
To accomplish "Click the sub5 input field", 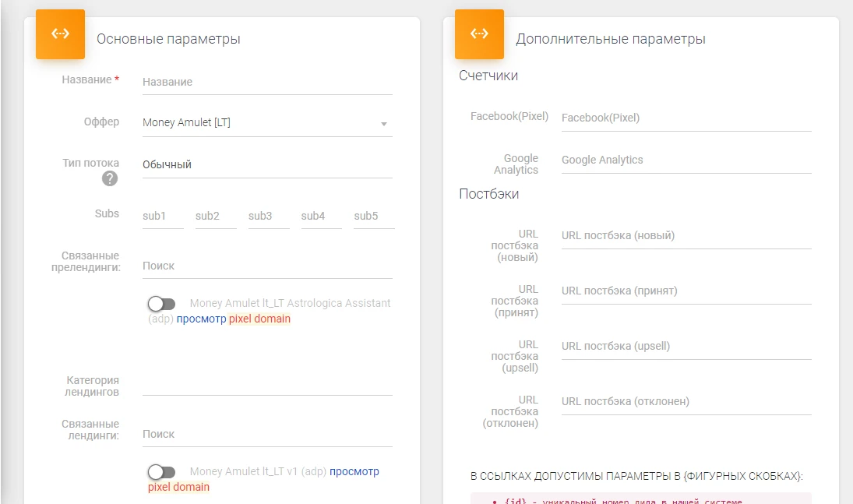I will click(374, 217).
